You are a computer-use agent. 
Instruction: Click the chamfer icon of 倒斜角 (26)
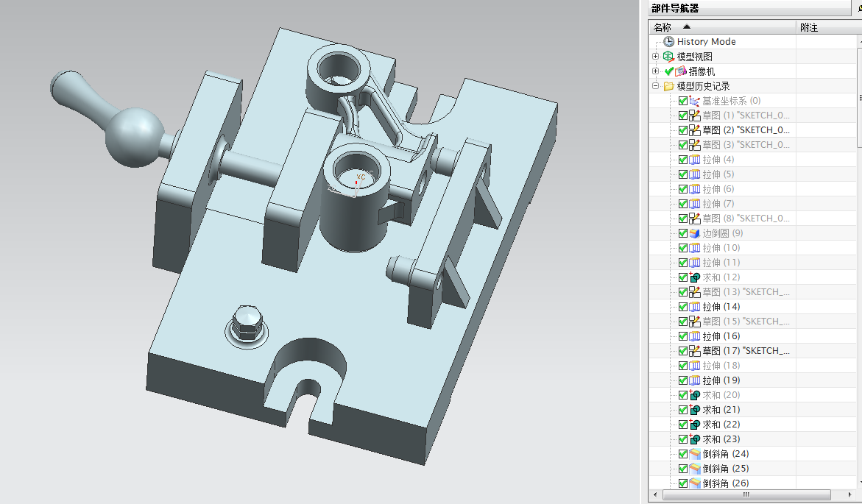point(695,483)
